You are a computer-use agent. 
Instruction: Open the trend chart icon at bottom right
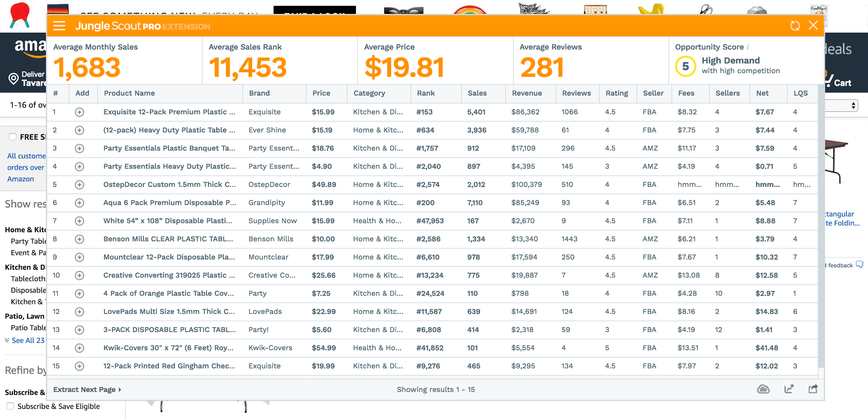click(788, 389)
